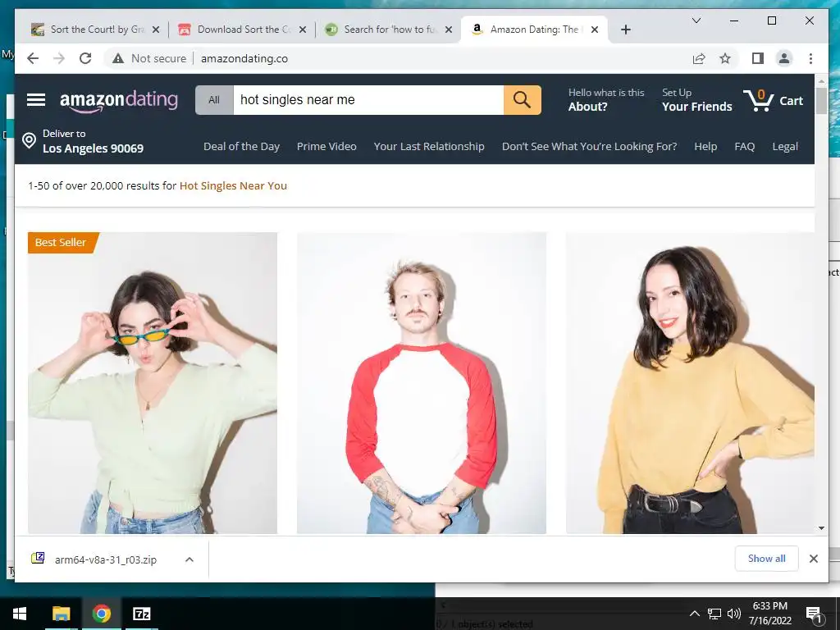Click Set Up Your Friends
Image resolution: width=840 pixels, height=630 pixels.
pyautogui.click(x=697, y=99)
